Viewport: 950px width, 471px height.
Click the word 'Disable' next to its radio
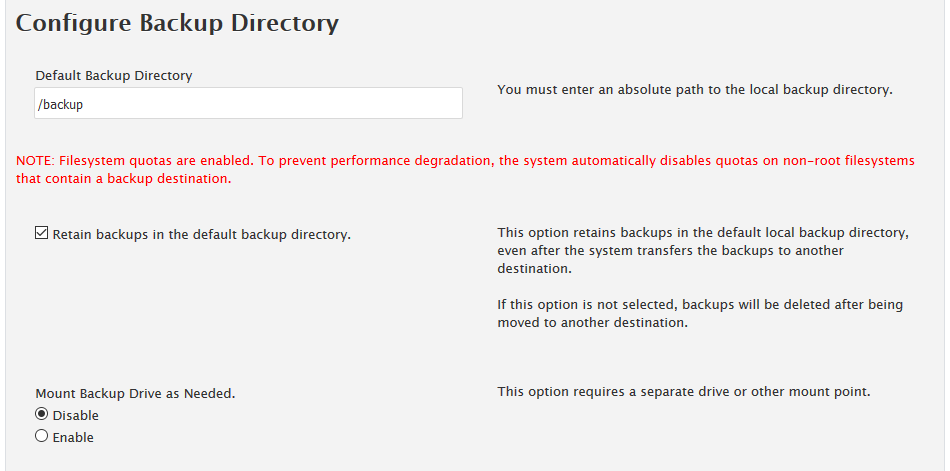coord(76,415)
